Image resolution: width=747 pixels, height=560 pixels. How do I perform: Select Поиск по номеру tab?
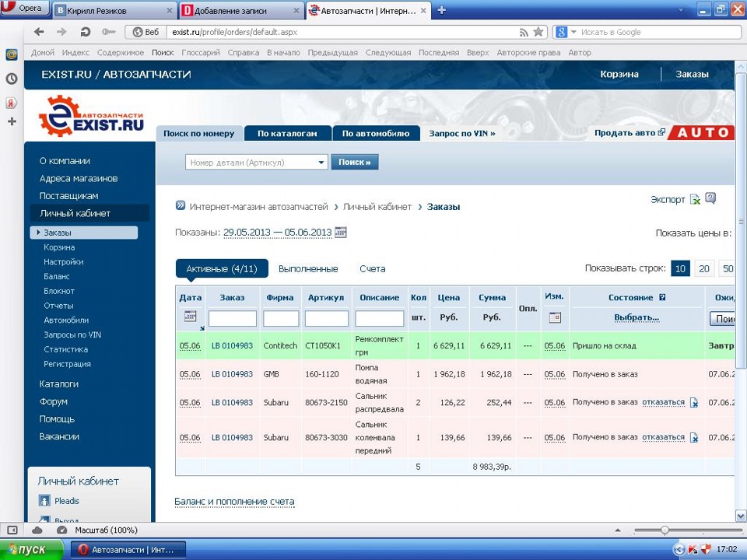click(x=199, y=133)
